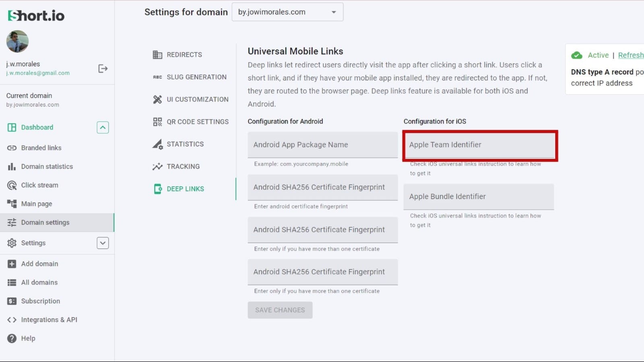Click the QR Code Settings icon

[157, 122]
